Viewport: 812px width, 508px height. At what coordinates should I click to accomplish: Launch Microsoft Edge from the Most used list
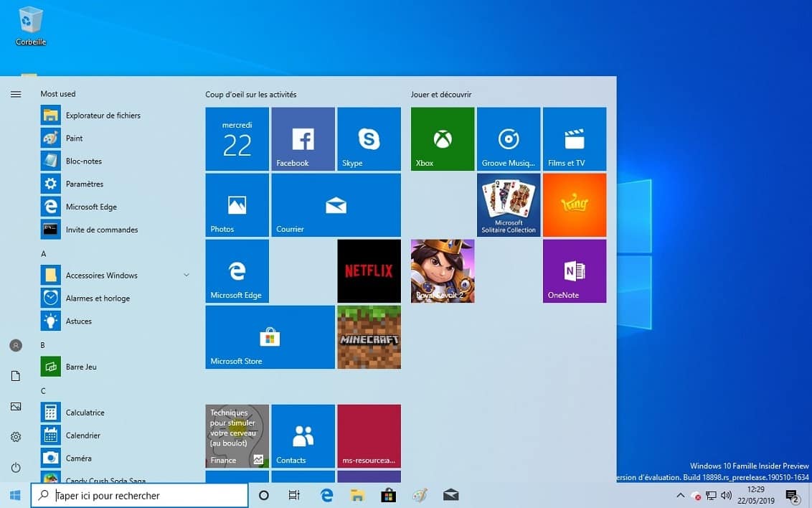coord(115,207)
